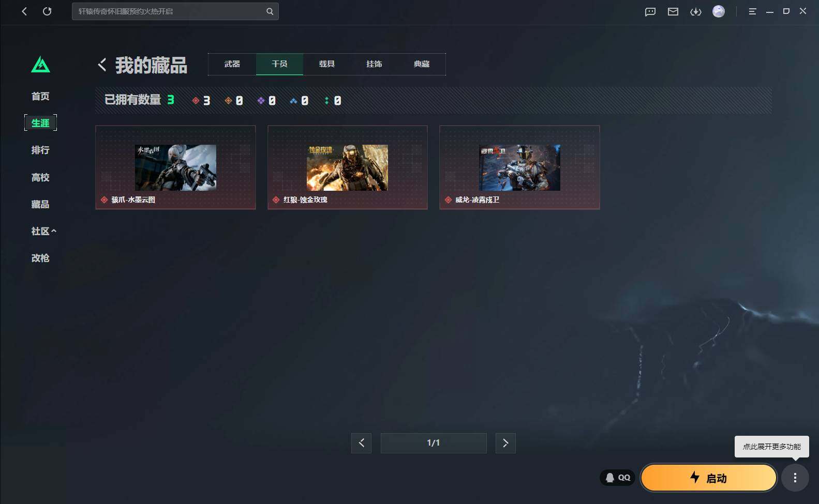This screenshot has width=819, height=504.
Task: Click the 我的藏品 page title
Action: 151,65
